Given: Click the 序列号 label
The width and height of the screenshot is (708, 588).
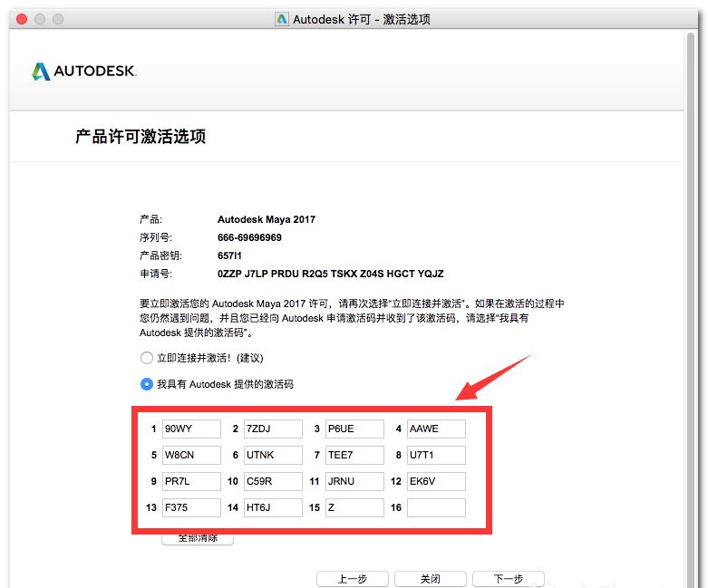Looking at the screenshot, I should point(155,237).
